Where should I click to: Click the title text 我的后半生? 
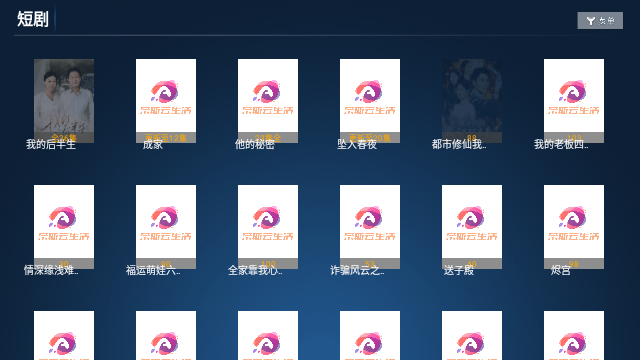[51, 144]
